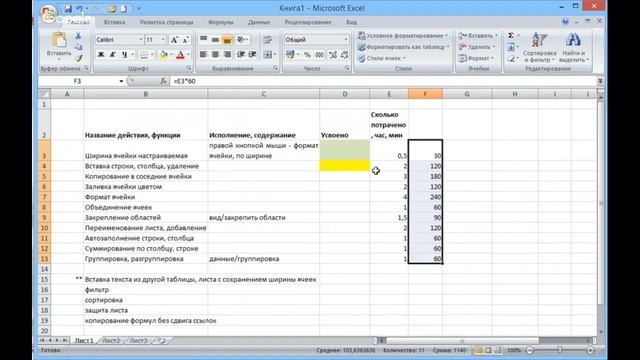Viewport: 640px width, 360px height.
Task: Click Вставить in the Ячейки group
Action: pyautogui.click(x=478, y=36)
